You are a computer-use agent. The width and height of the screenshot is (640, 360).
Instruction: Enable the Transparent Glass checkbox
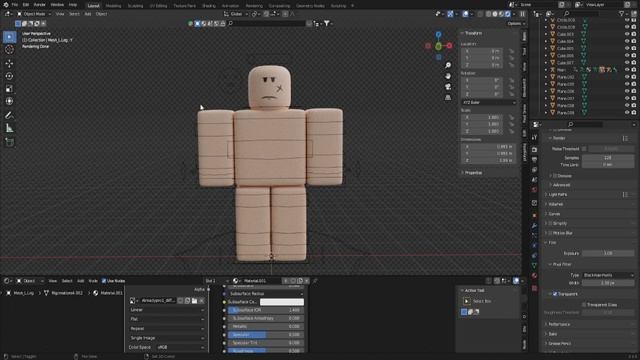point(584,304)
